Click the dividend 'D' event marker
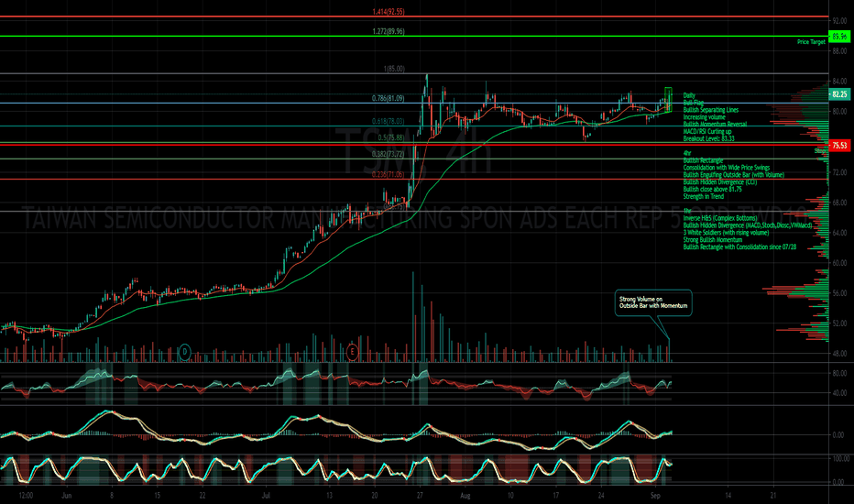 [184, 352]
